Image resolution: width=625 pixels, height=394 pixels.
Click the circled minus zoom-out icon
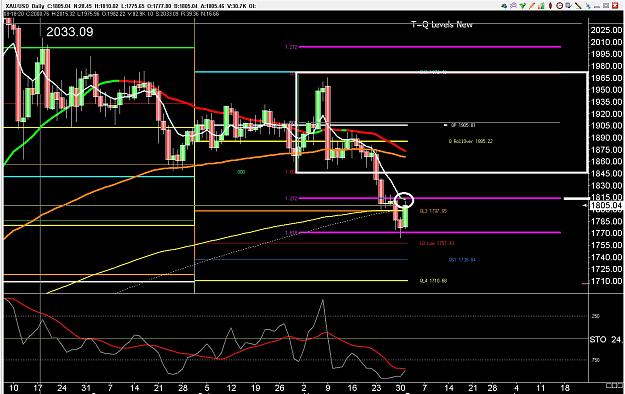pyautogui.click(x=560, y=6)
